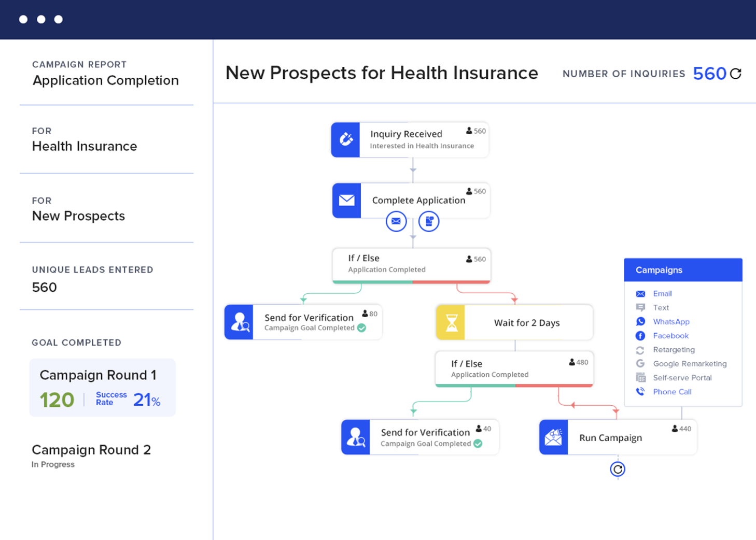756x540 pixels.
Task: Click the circular email channel icon
Action: tap(396, 221)
